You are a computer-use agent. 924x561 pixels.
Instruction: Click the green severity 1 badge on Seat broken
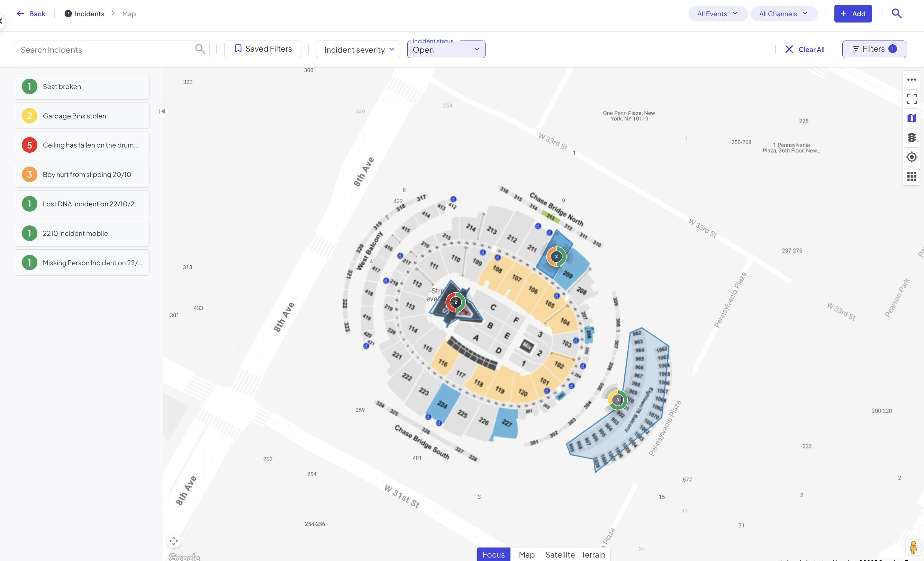(x=30, y=87)
